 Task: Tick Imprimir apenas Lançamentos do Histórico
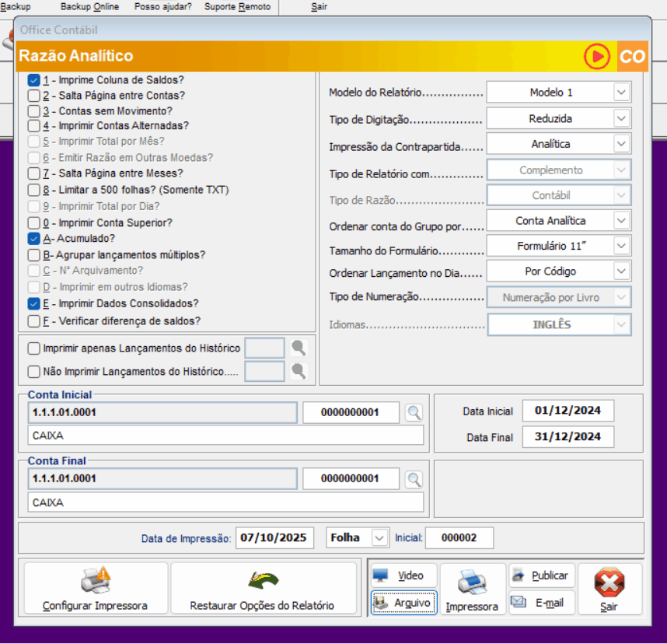(34, 348)
